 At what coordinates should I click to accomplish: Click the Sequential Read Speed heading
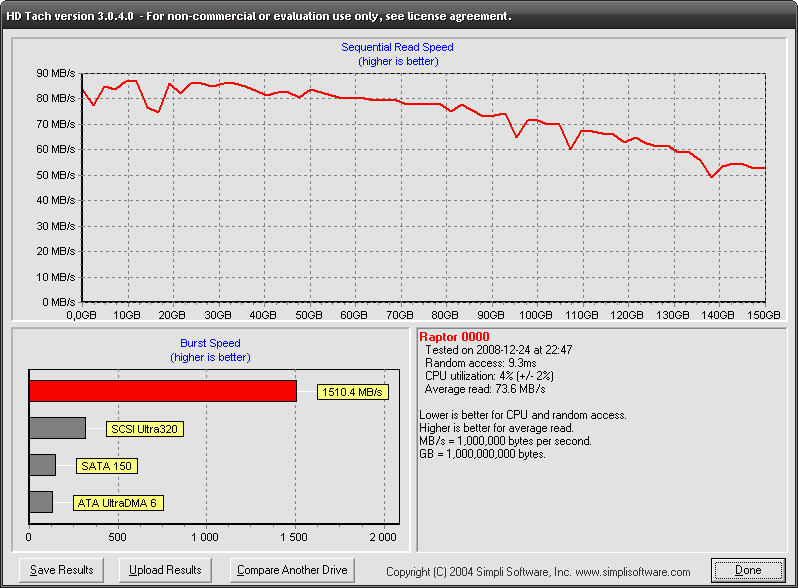(x=397, y=47)
